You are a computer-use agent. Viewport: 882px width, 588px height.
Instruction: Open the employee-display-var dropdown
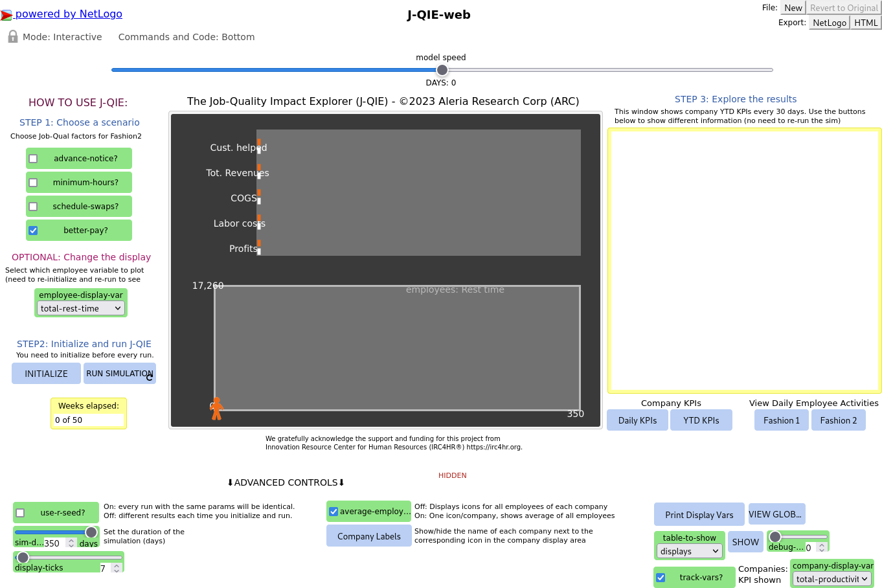click(81, 309)
